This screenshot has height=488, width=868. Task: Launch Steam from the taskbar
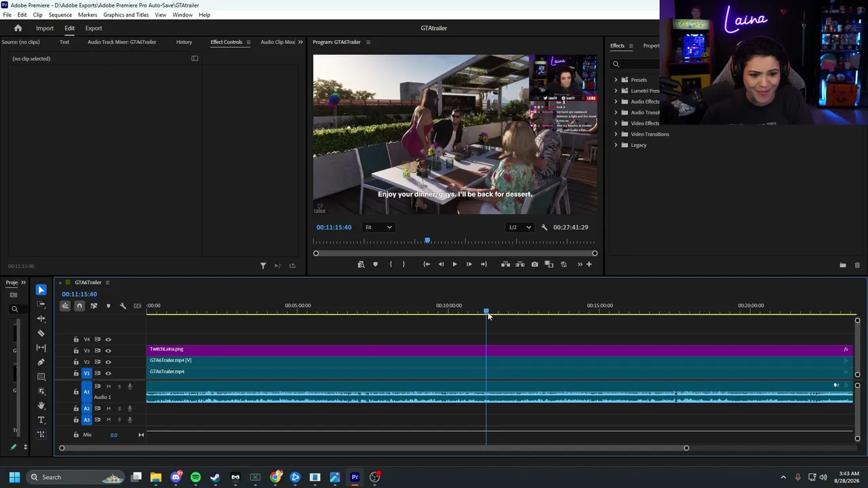pos(215,477)
